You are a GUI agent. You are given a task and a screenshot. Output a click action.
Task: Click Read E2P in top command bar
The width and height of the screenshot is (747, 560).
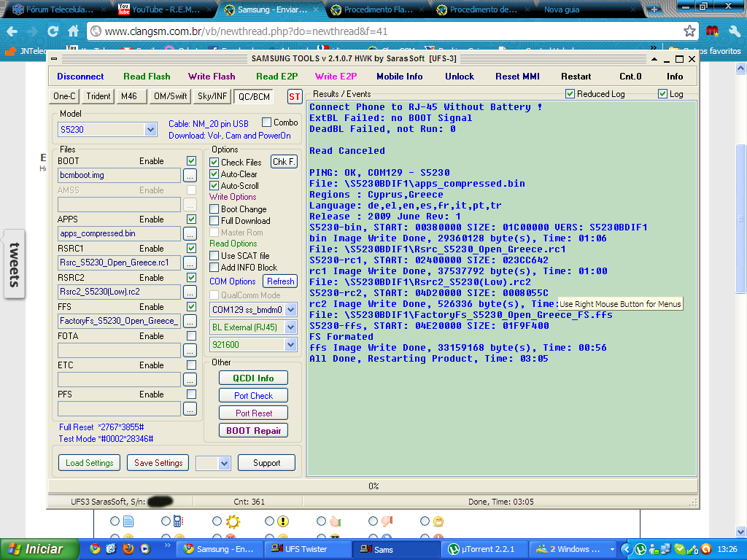point(276,76)
